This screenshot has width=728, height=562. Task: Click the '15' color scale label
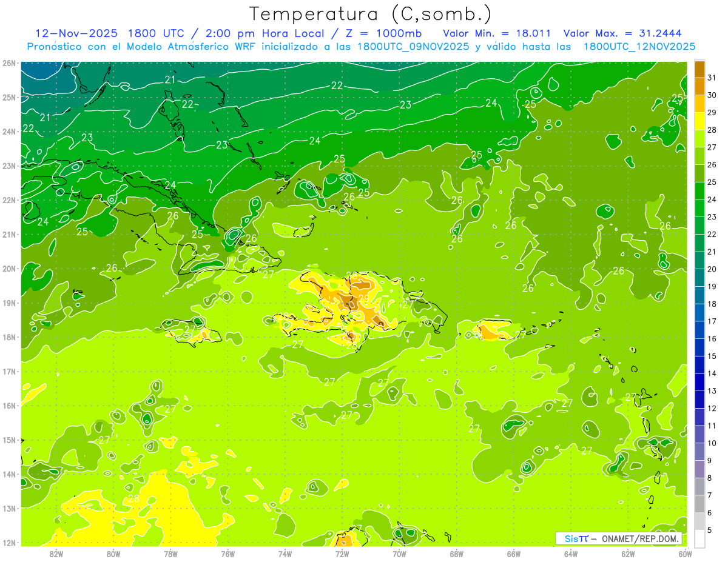712,356
